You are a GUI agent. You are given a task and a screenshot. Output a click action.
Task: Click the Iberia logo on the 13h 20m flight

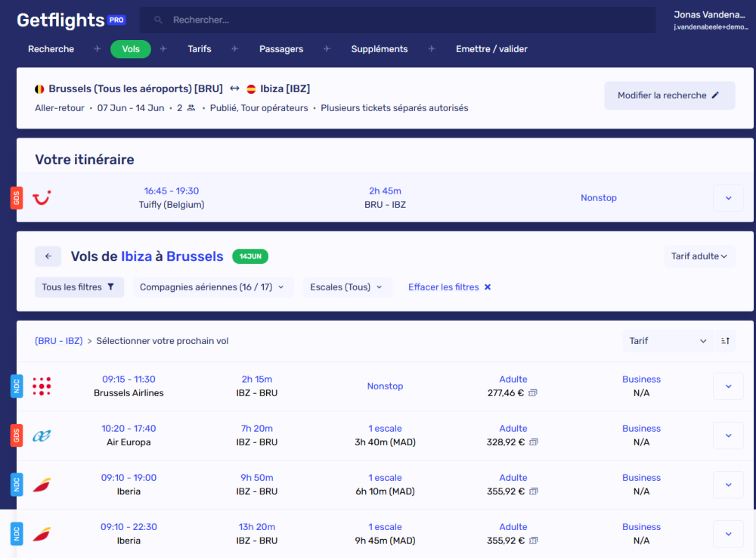click(x=42, y=534)
